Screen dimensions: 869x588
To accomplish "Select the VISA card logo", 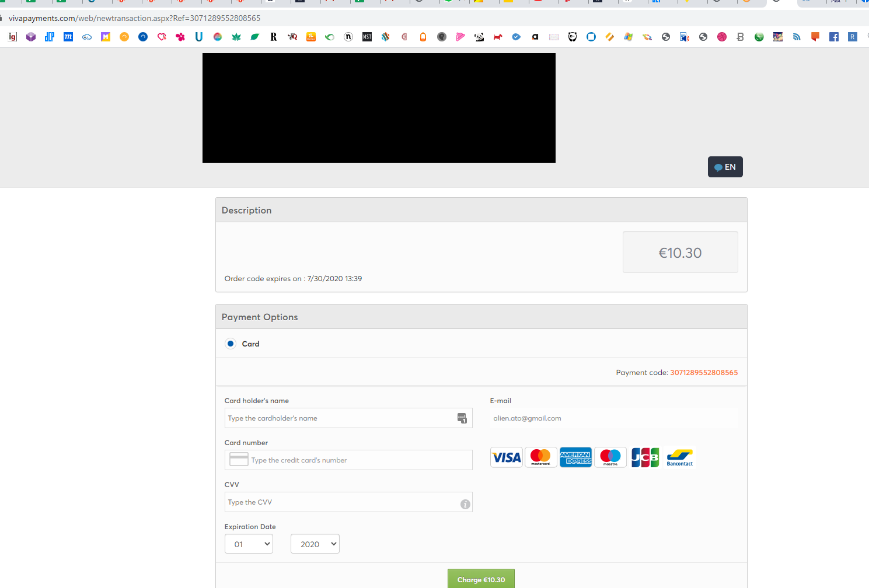I will pyautogui.click(x=506, y=457).
